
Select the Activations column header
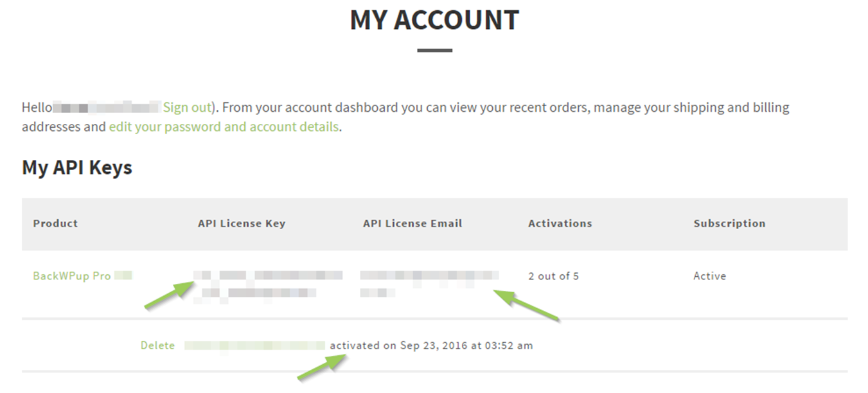click(x=560, y=223)
